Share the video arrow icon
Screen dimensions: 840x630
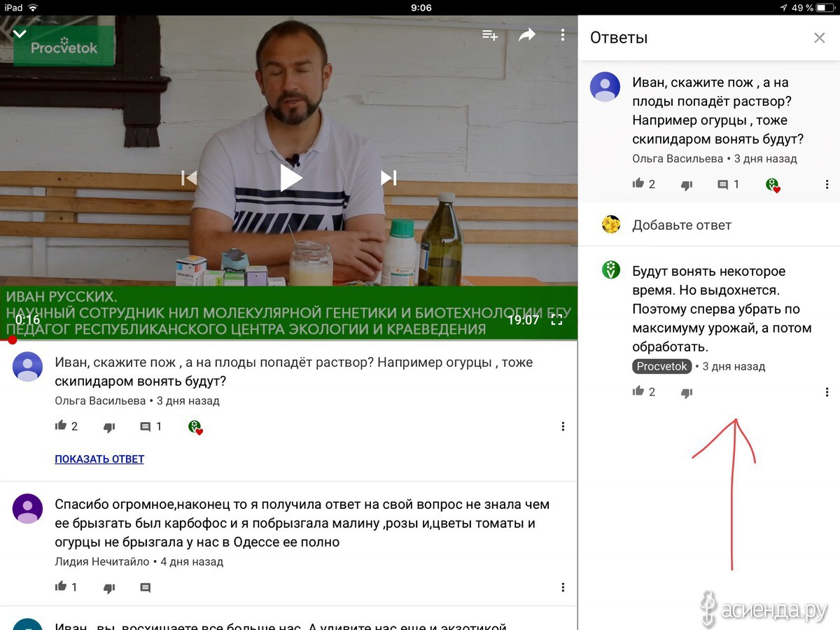coord(526,35)
